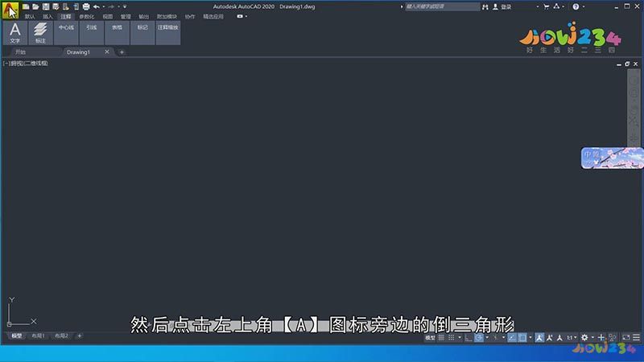
Task: Click the Autodesk App Store cart icon
Action: 547,6
